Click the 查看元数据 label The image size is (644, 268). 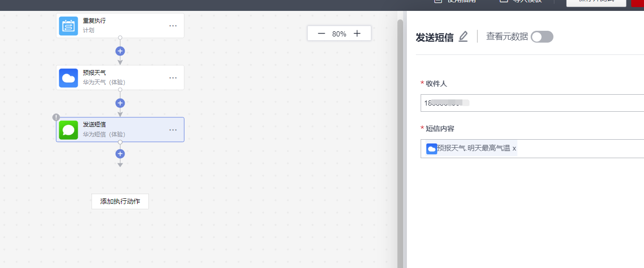coord(507,36)
